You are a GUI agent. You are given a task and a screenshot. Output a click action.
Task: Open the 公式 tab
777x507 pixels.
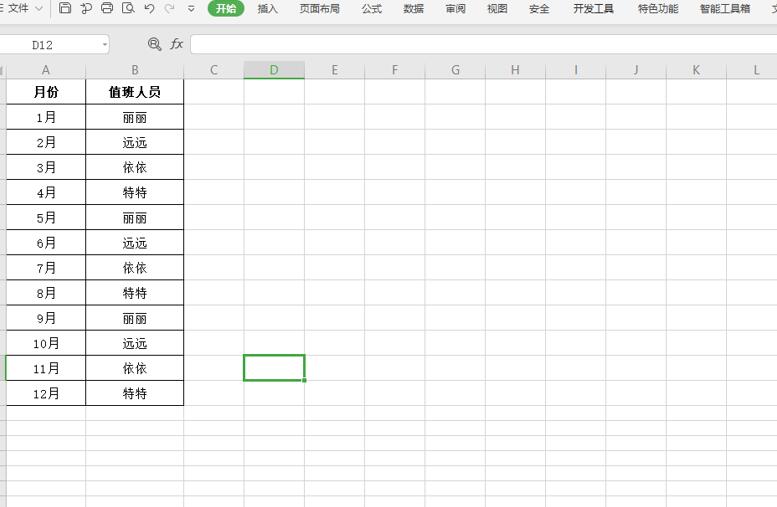coord(372,8)
